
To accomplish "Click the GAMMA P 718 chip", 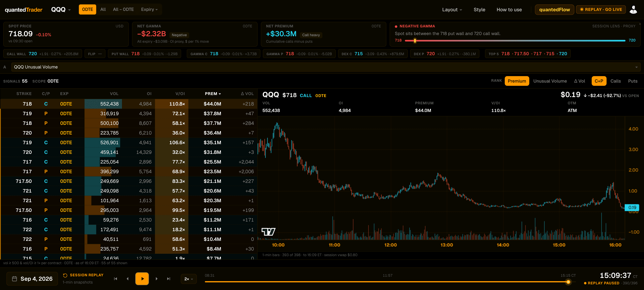I will pos(299,54).
